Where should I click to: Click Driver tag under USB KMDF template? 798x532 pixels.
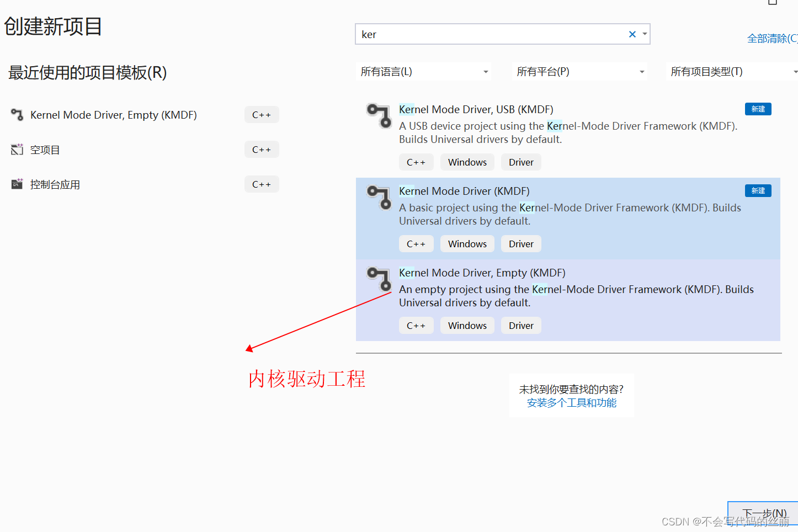click(x=521, y=162)
